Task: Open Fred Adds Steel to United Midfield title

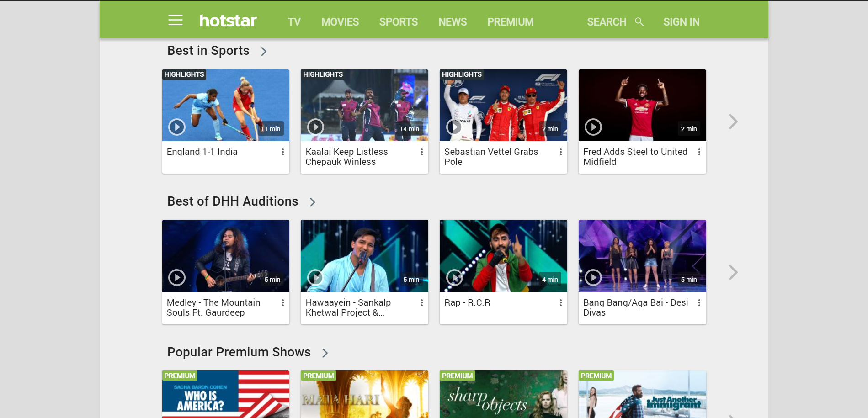Action: pos(635,157)
